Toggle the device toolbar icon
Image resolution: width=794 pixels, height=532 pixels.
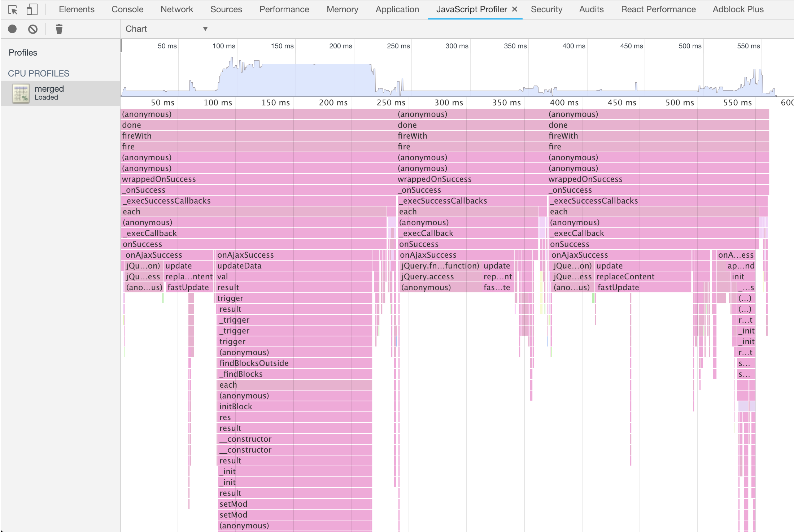pos(32,10)
